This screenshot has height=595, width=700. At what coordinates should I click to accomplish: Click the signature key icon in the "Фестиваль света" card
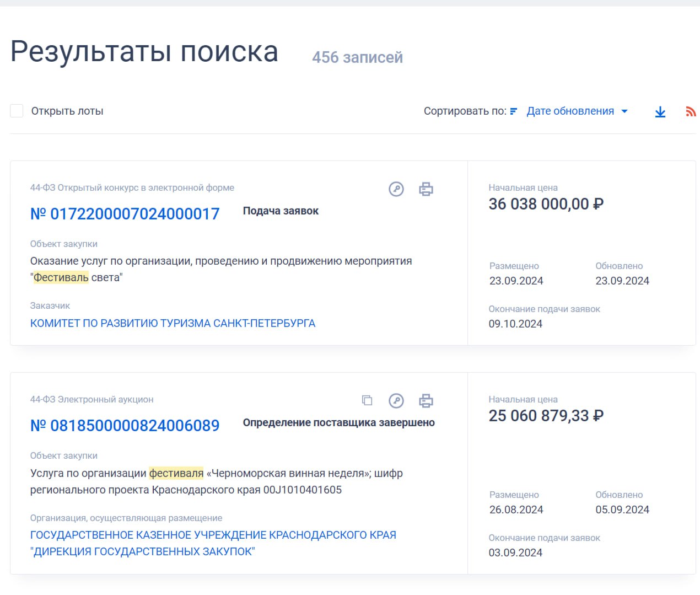(396, 189)
